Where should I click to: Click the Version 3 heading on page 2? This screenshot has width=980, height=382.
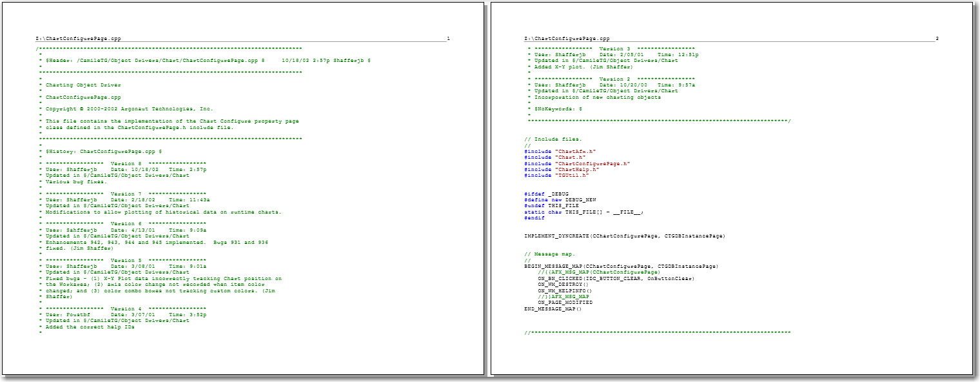coord(611,48)
